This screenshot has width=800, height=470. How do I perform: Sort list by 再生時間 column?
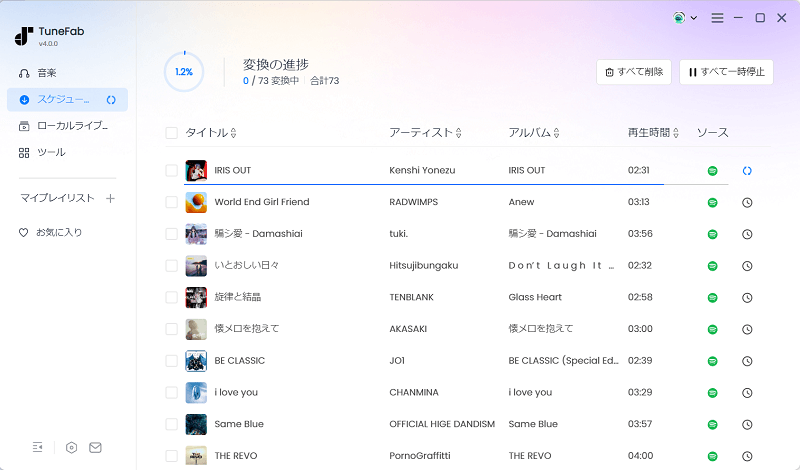click(x=653, y=133)
